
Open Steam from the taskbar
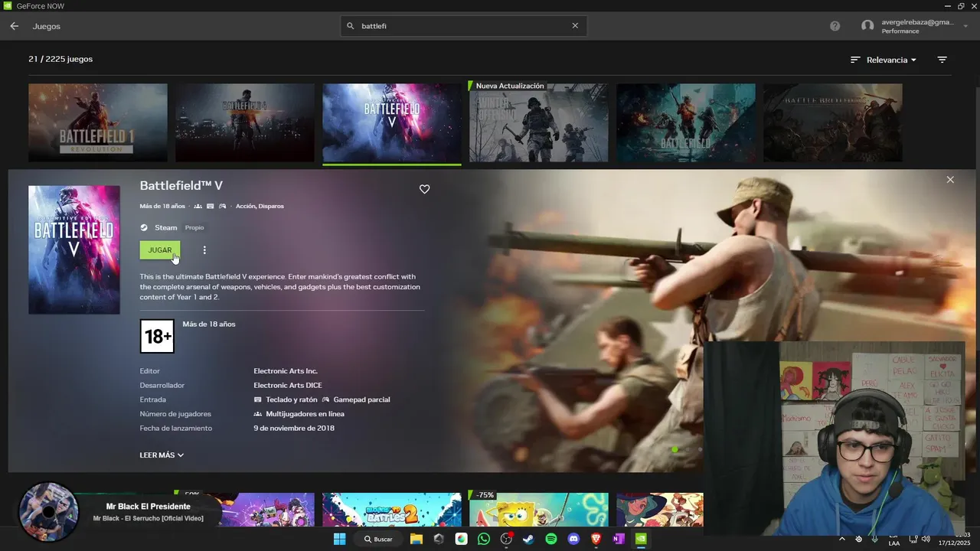[x=528, y=539]
